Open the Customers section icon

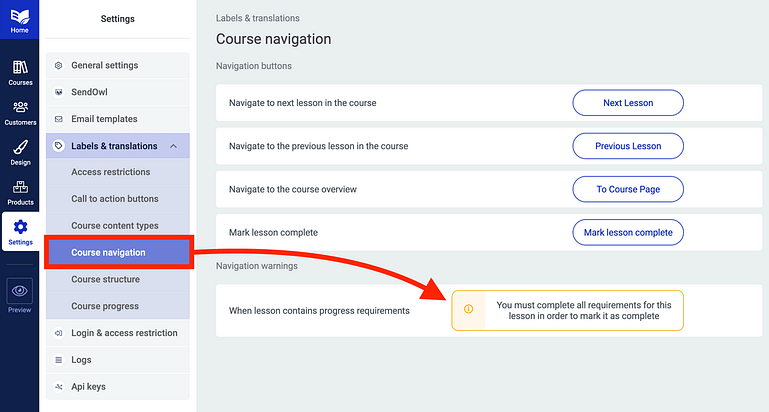[20, 107]
